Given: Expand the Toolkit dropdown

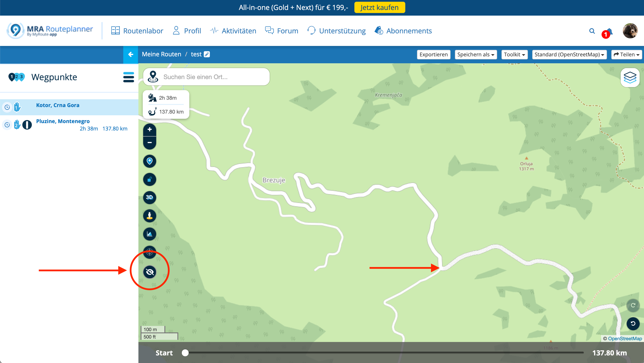Looking at the screenshot, I should (514, 55).
